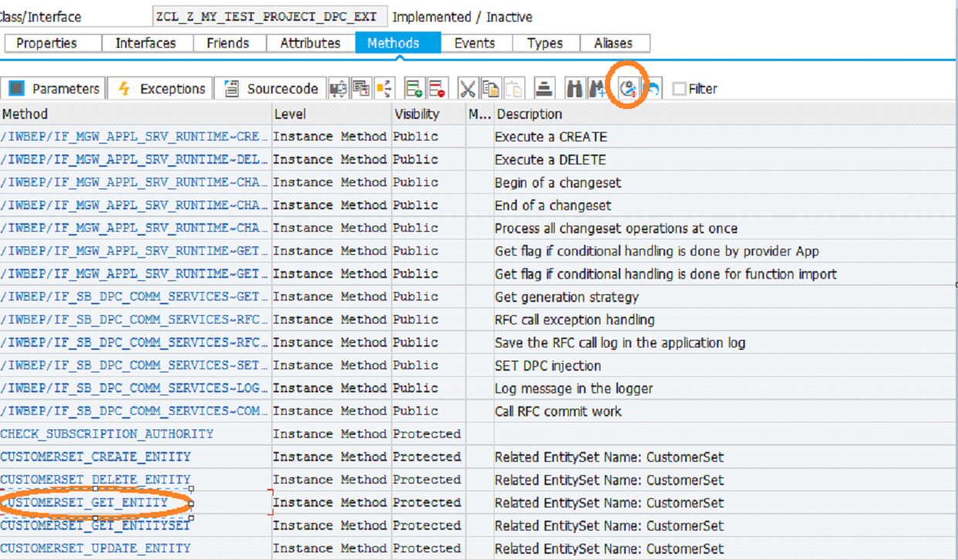Click the circled regenerate icon

coord(627,88)
